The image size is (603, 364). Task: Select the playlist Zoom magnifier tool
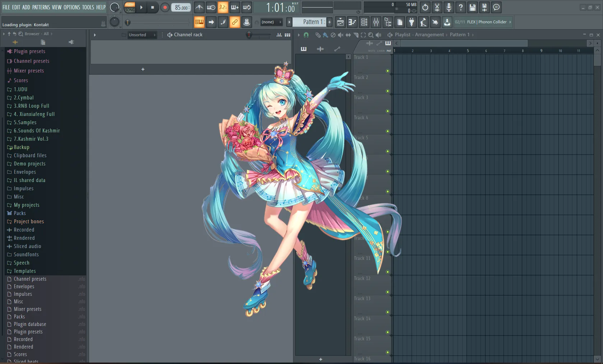point(371,35)
